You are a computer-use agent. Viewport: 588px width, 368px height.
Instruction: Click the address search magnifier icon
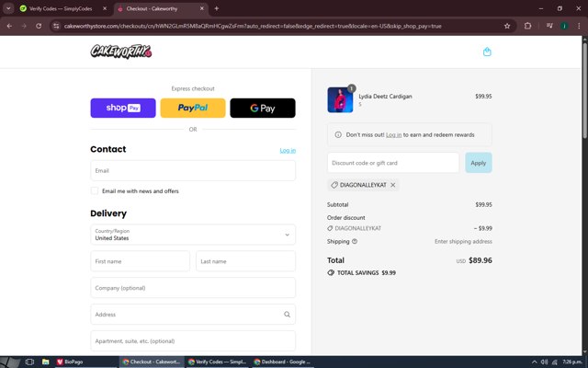(x=287, y=315)
